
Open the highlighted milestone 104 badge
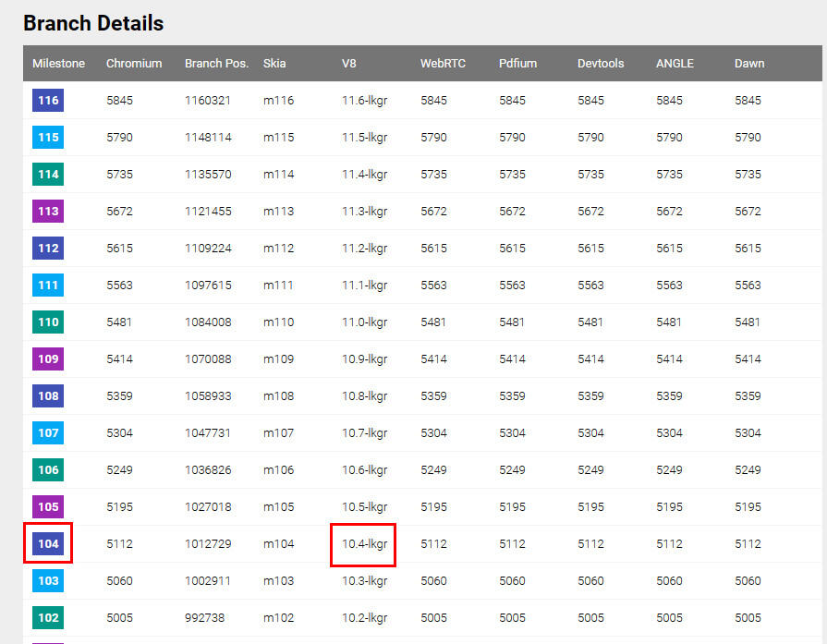(48, 543)
